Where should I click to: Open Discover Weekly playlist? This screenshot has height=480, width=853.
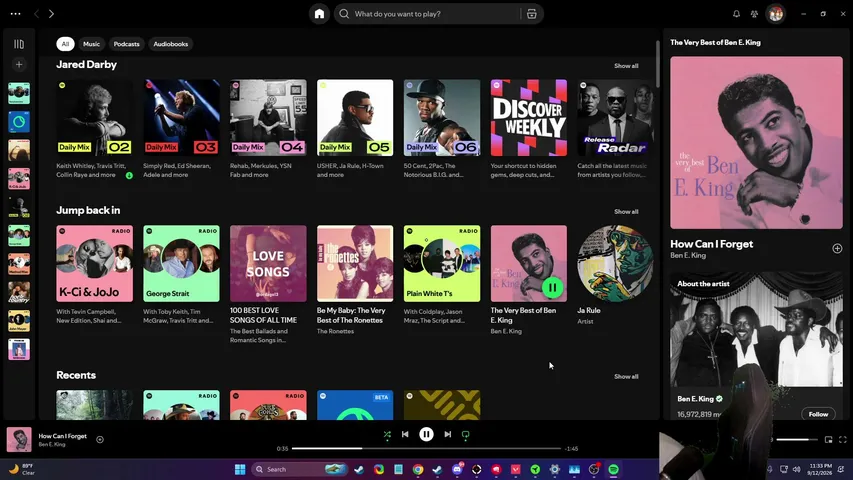point(529,118)
